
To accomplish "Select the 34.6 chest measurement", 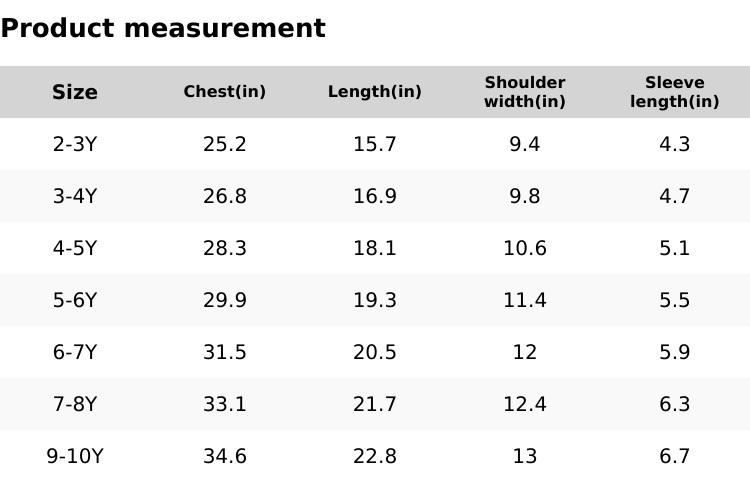I will [225, 456].
